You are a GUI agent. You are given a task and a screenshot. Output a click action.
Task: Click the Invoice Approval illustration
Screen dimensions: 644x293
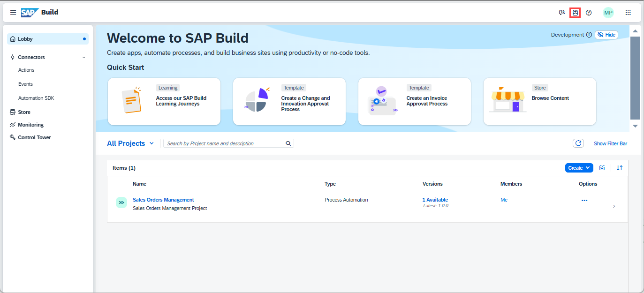[x=382, y=101]
